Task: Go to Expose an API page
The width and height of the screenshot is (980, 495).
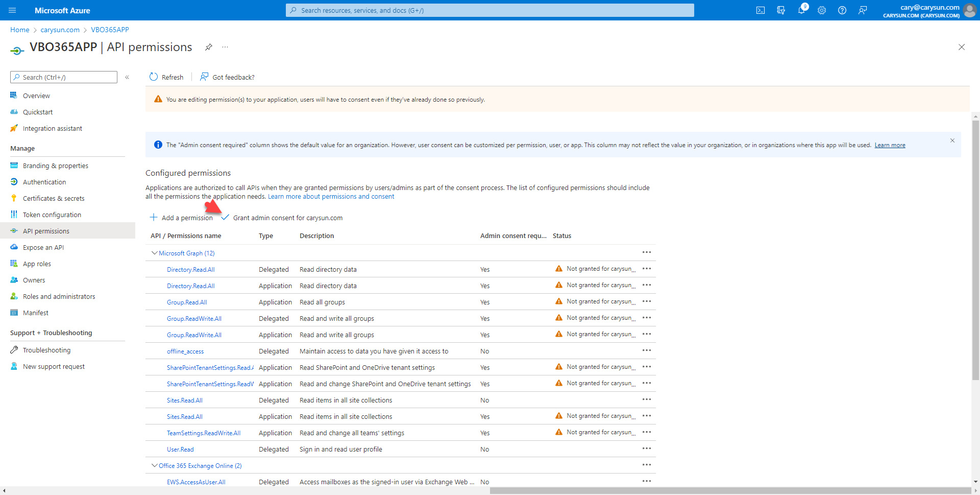Action: [x=43, y=247]
